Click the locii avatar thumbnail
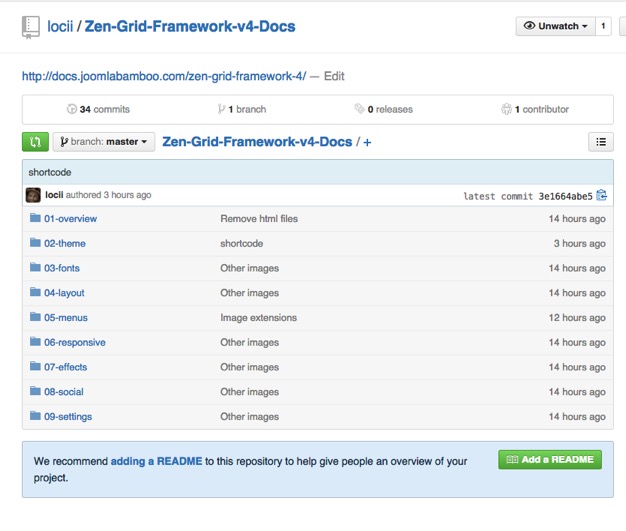This screenshot has width=626, height=531. [33, 195]
